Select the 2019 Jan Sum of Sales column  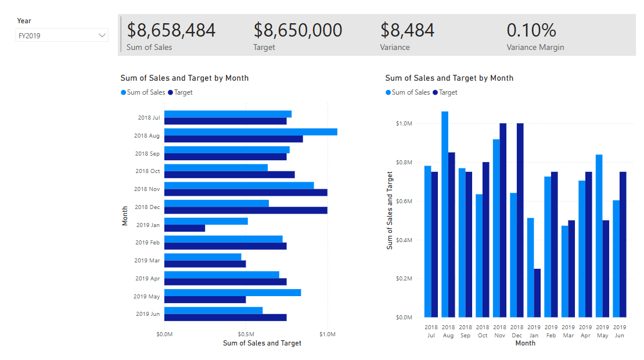tap(531, 268)
